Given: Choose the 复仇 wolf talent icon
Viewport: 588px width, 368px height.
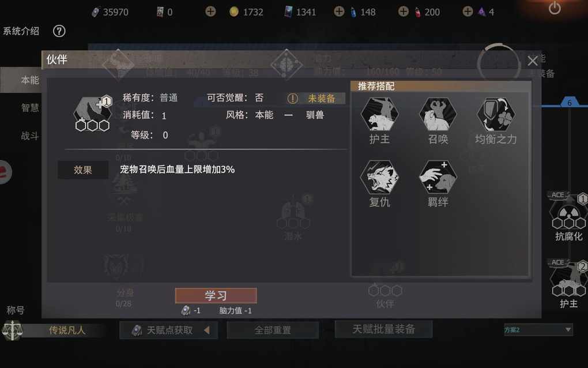Looking at the screenshot, I should [379, 177].
